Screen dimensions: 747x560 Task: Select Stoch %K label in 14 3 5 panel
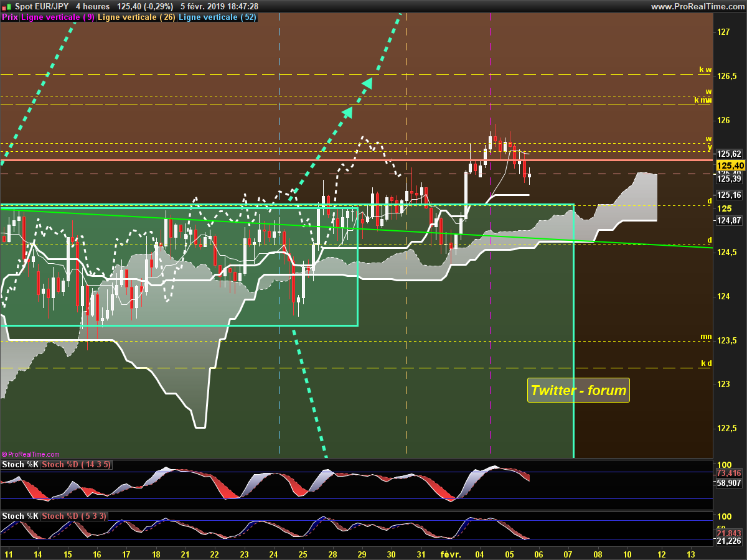coord(21,465)
